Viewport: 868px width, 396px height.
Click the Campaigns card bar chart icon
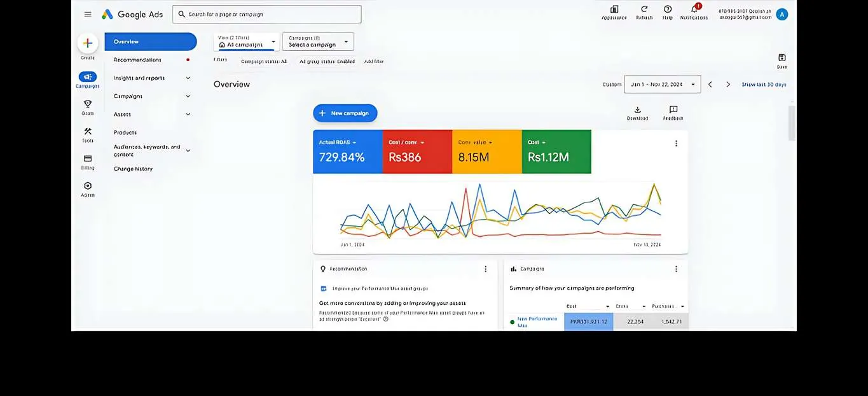pos(514,269)
